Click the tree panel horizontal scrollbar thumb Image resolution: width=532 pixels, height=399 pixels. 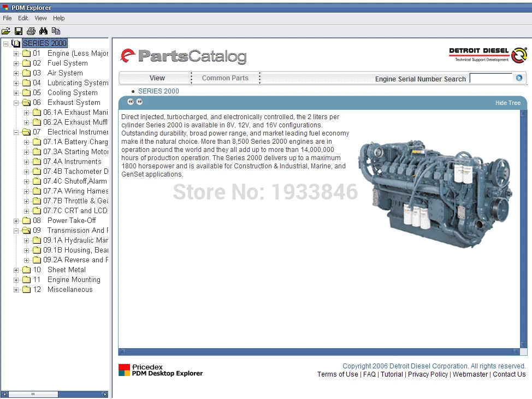(x=33, y=394)
